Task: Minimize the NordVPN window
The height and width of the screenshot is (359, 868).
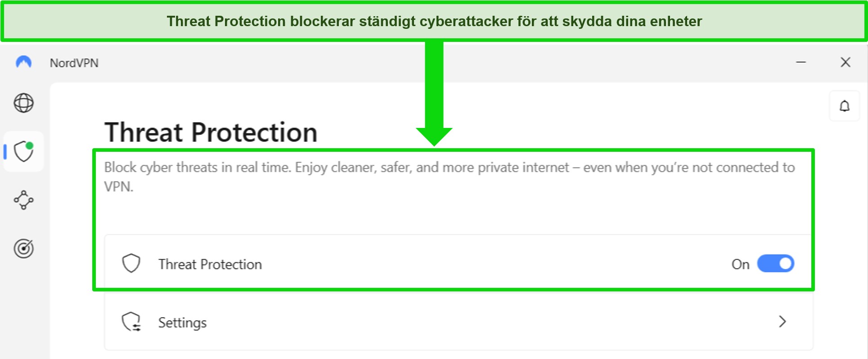Action: (x=801, y=62)
